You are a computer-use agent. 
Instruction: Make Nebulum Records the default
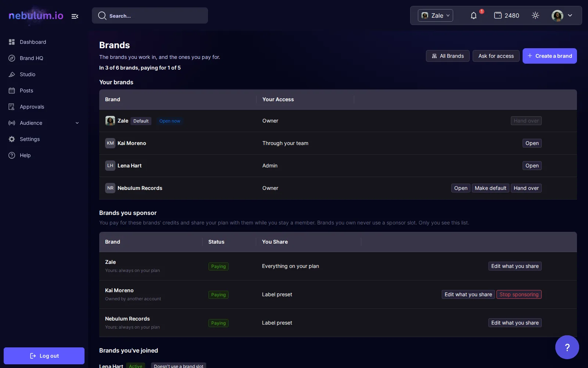pos(490,188)
